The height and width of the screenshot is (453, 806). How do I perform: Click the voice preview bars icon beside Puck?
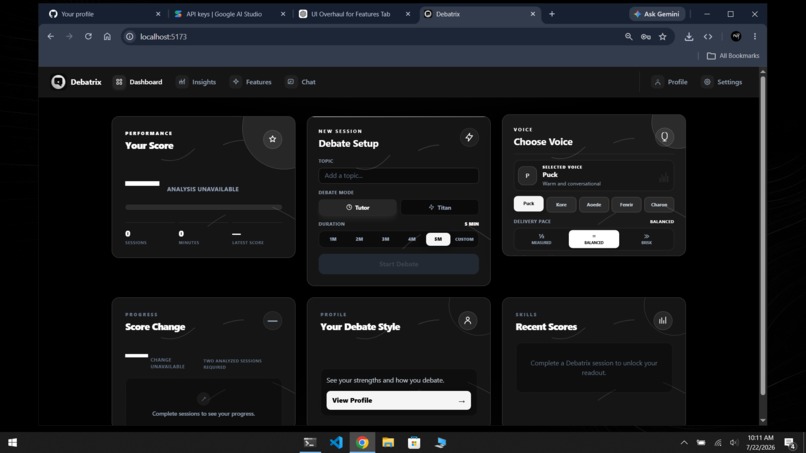pyautogui.click(x=664, y=177)
